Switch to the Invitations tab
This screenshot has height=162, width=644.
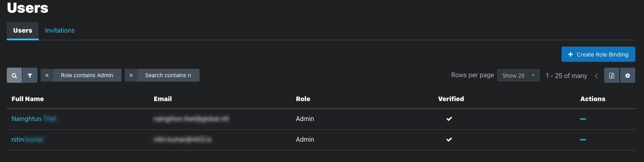[x=60, y=31]
